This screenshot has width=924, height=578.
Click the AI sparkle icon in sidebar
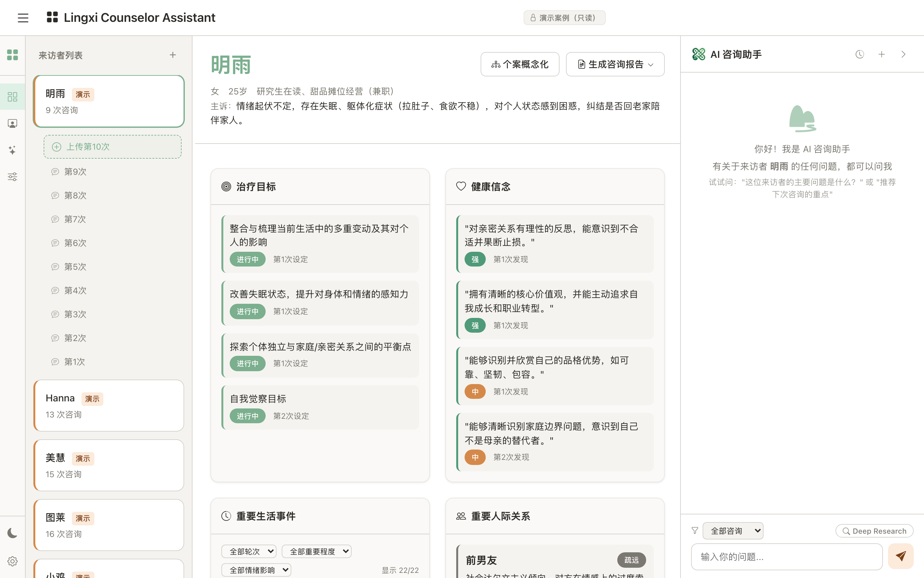point(13,150)
